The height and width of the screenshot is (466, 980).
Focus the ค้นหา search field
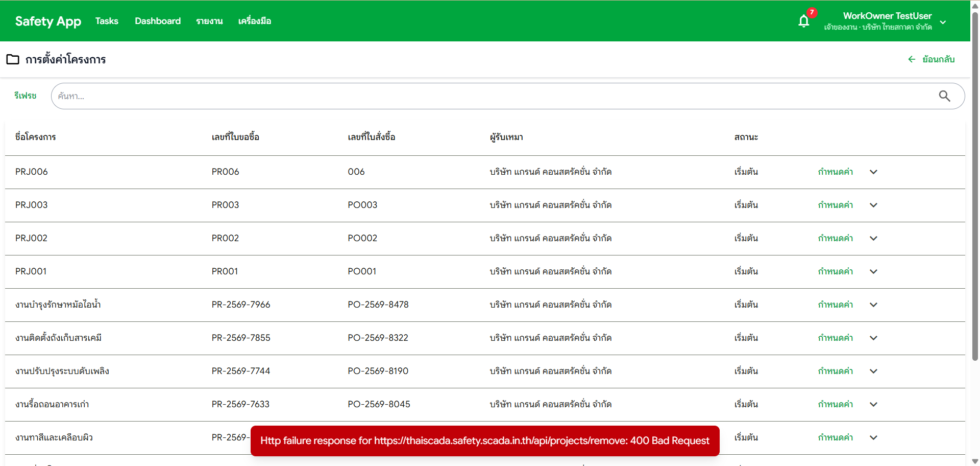click(490, 96)
